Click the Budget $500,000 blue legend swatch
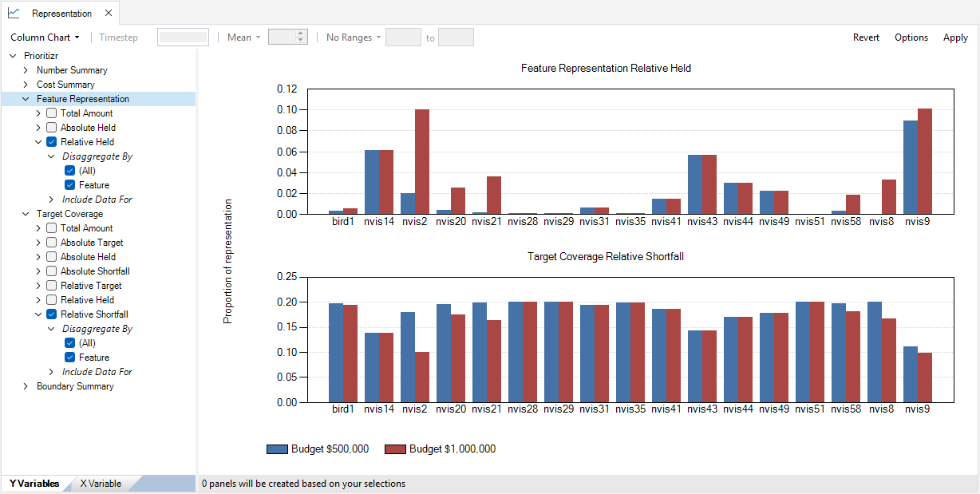 (x=277, y=449)
